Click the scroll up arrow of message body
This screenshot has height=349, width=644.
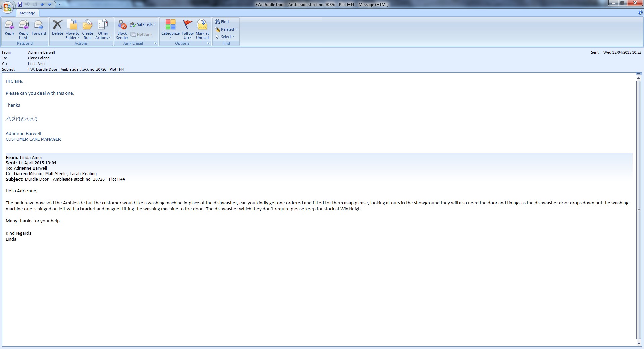coord(639,78)
